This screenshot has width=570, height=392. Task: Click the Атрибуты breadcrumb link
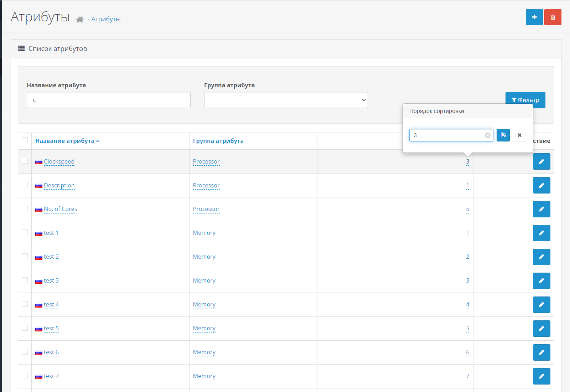tap(106, 19)
